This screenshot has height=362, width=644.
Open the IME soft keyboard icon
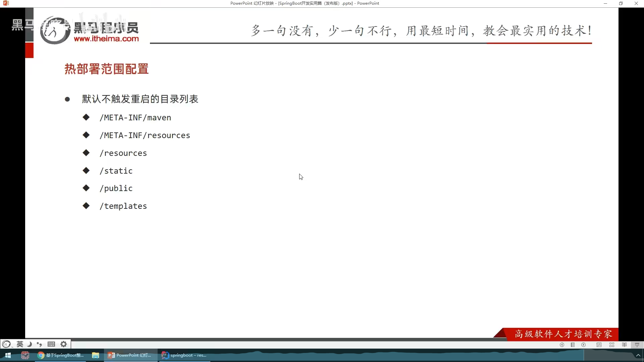tap(51, 344)
